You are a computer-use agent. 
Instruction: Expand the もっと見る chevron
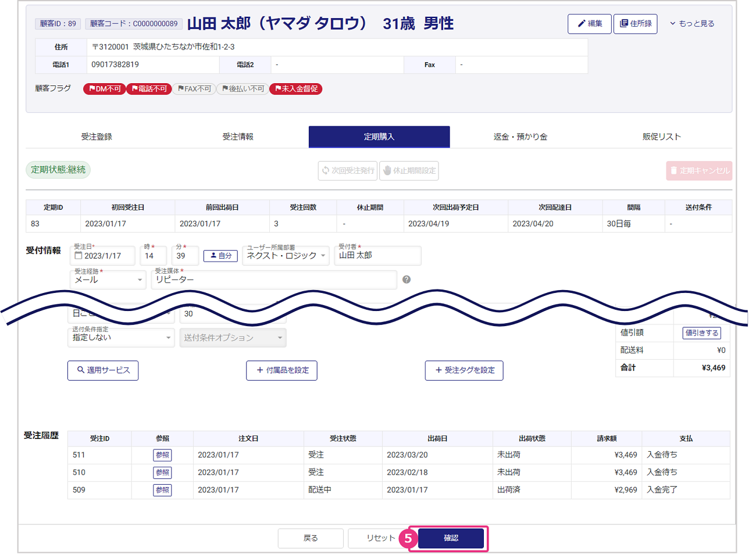tap(691, 24)
